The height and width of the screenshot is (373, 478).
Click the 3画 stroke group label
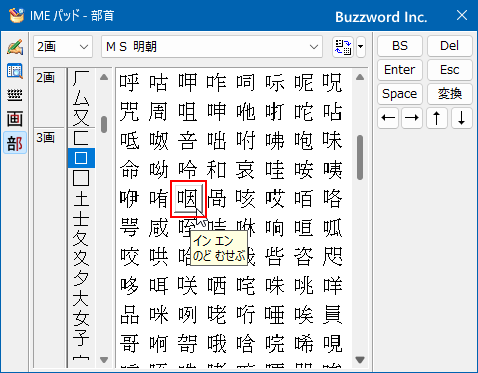46,137
